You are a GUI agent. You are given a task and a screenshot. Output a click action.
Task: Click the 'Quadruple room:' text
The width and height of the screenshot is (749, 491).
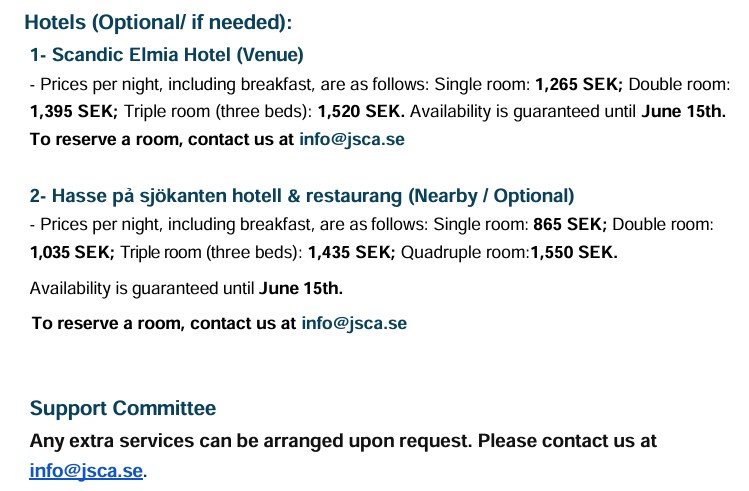coord(465,252)
